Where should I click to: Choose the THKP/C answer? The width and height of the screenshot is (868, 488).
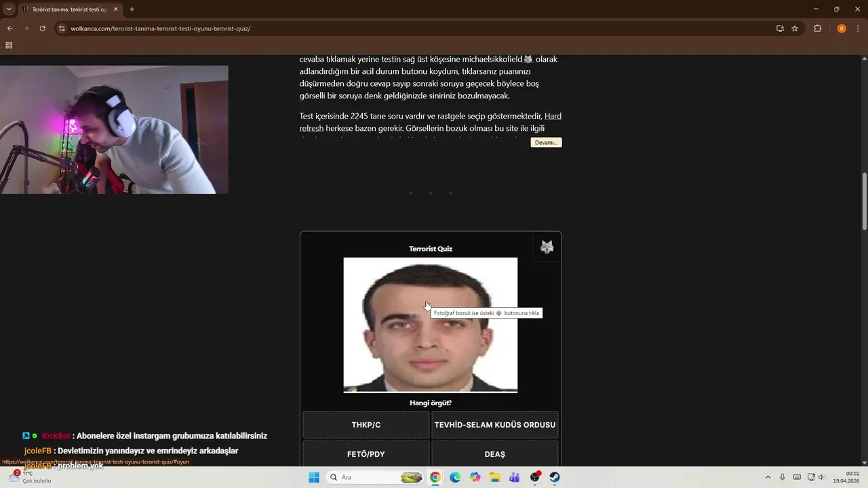coord(366,425)
